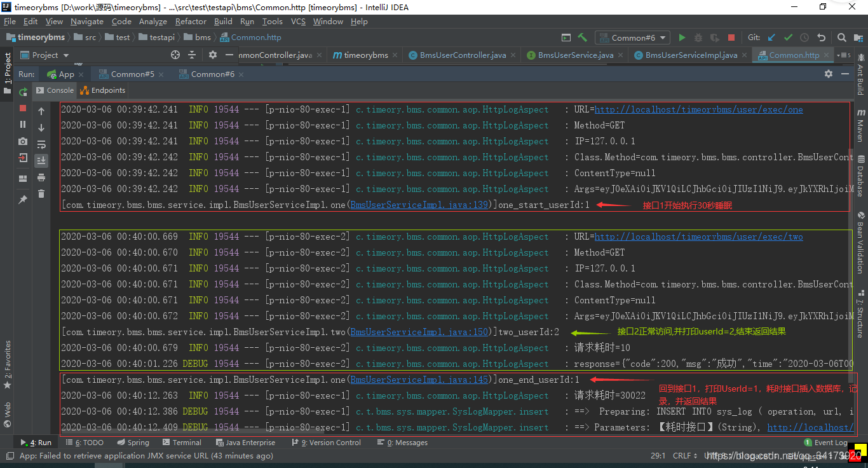Screen dimensions: 868x468
Task: Switch to the BmsUserService.java tab
Action: [x=576, y=55]
